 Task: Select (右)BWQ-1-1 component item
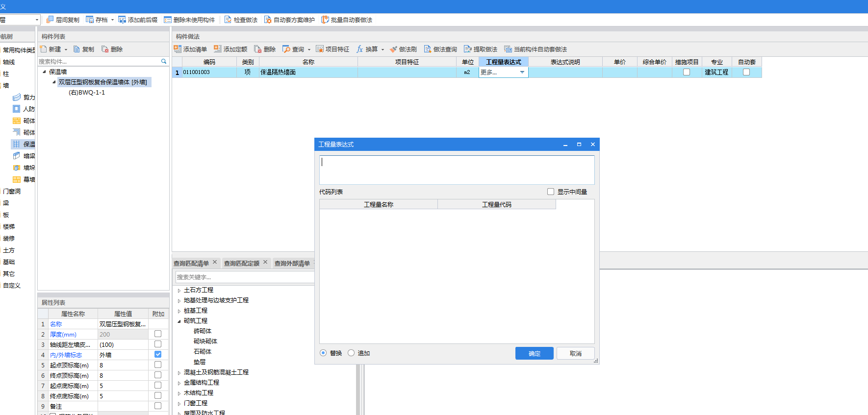pyautogui.click(x=87, y=92)
